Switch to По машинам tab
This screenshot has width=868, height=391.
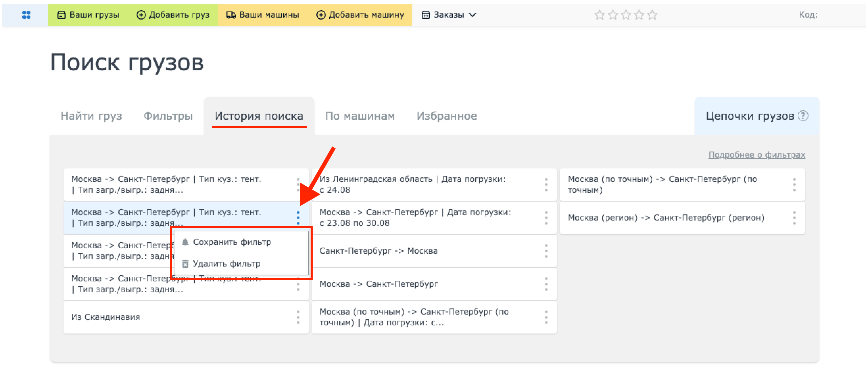[360, 116]
